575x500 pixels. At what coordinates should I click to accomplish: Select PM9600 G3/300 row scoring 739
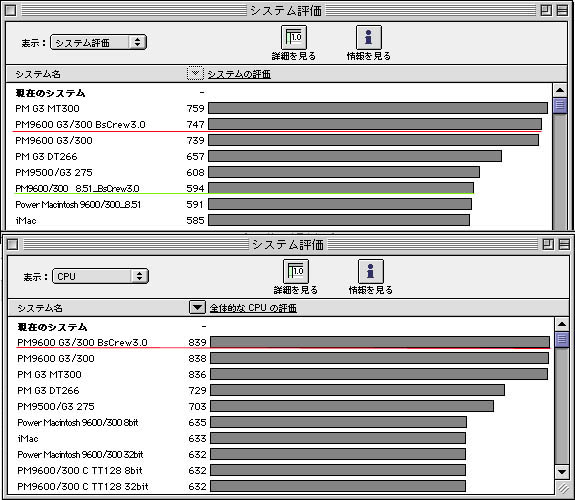click(x=279, y=140)
